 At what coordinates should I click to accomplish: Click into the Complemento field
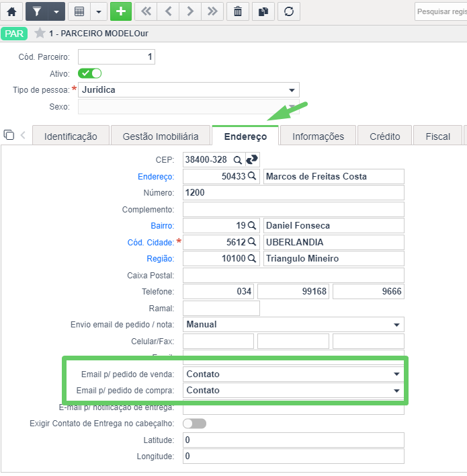tap(294, 210)
